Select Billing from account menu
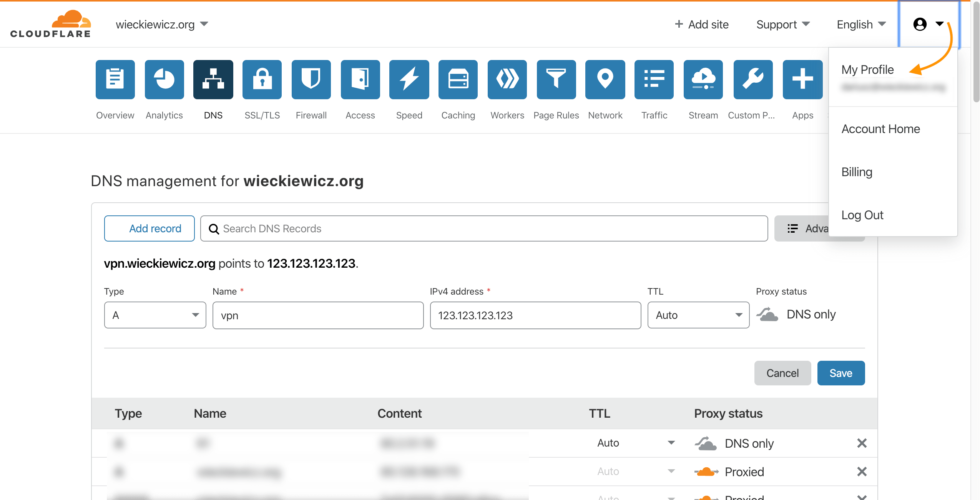 point(857,172)
